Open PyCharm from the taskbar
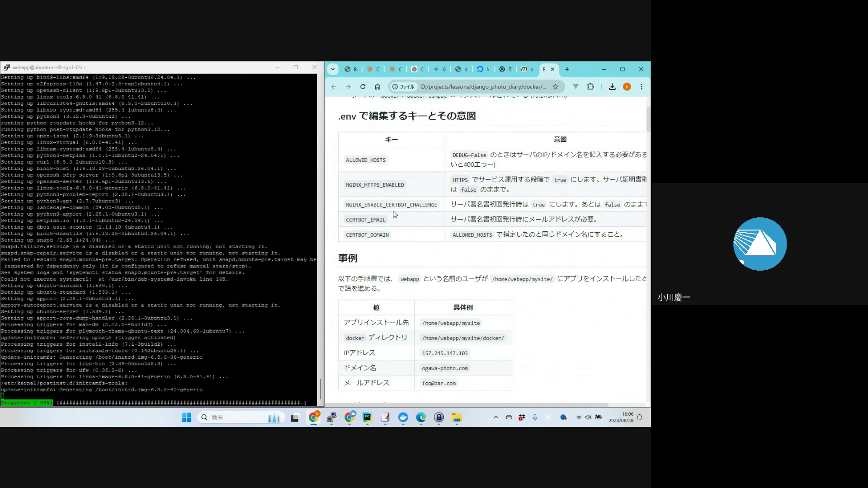This screenshot has width=868, height=488. [367, 418]
